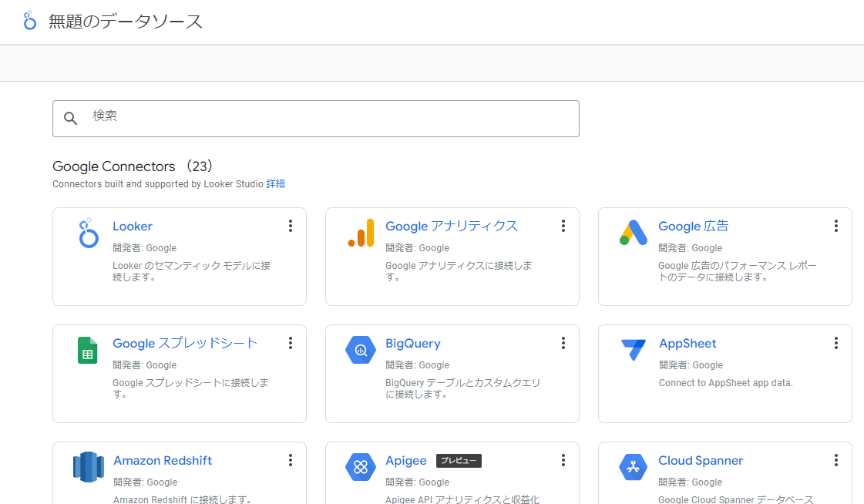Click the Google Connectors （23） heading
This screenshot has height=504, width=864.
coord(133,166)
